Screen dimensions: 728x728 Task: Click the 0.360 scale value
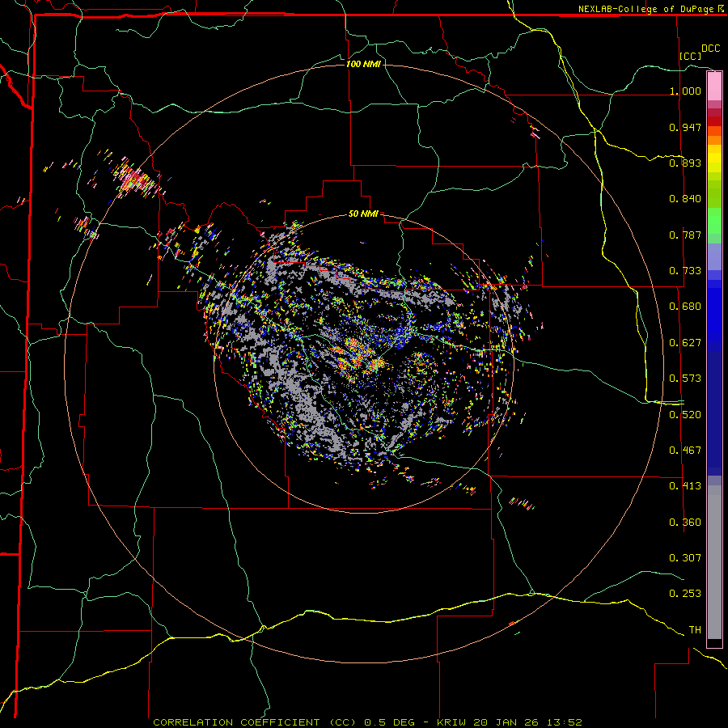tap(685, 523)
